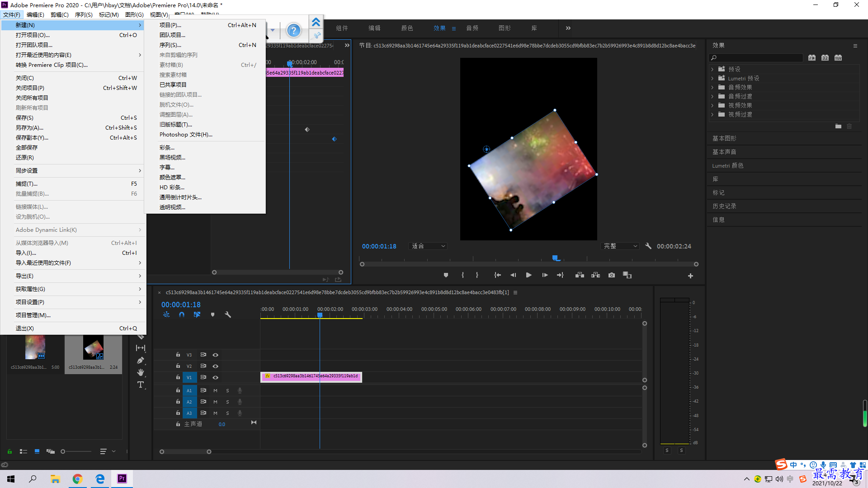Select the Type tool
The height and width of the screenshot is (488, 868).
coord(141,385)
